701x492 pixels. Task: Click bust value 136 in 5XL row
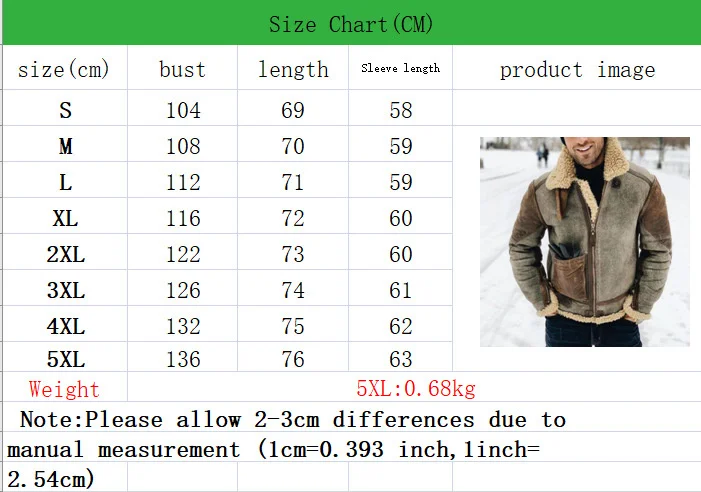tap(182, 357)
